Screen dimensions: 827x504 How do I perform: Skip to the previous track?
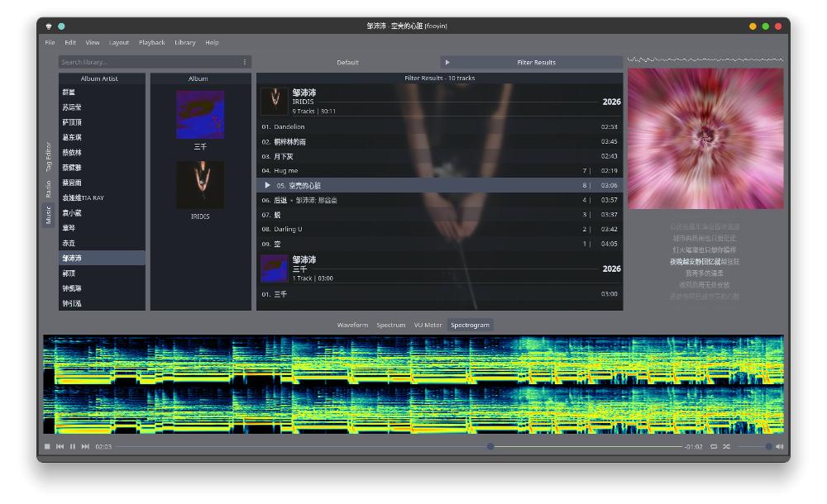click(60, 446)
